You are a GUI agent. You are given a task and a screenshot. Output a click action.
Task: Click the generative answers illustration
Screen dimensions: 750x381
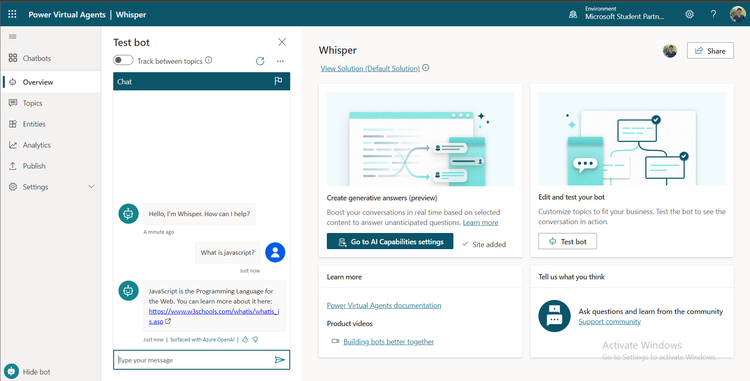tap(420, 139)
